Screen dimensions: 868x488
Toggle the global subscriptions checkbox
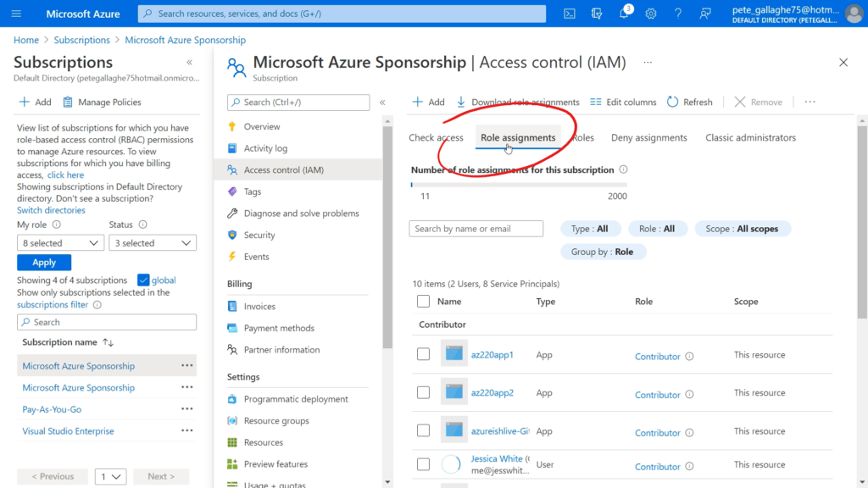(x=143, y=280)
